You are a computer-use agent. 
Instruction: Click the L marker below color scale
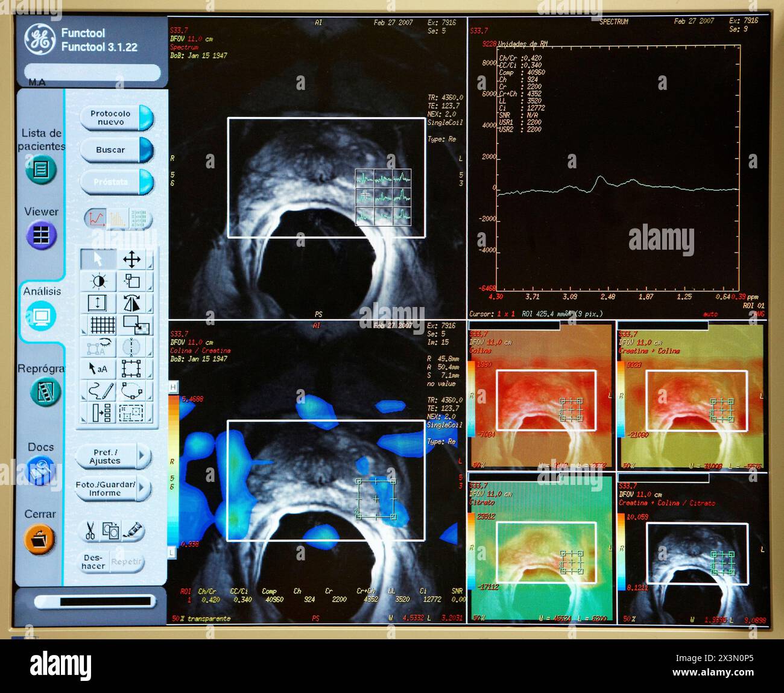[x=172, y=552]
